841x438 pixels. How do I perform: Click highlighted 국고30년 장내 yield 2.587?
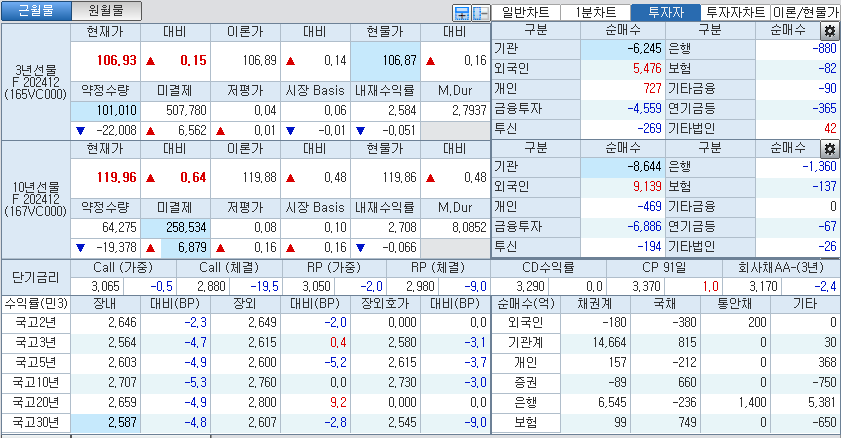105,422
